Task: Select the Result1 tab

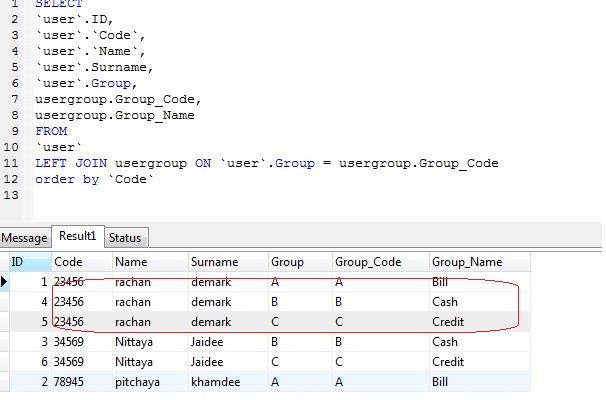Action: click(77, 237)
